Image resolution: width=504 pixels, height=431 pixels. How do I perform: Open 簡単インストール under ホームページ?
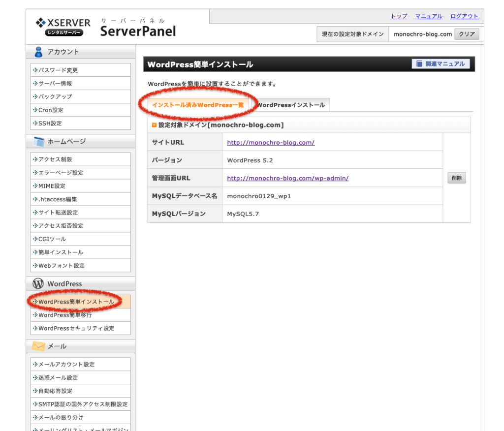(80, 252)
